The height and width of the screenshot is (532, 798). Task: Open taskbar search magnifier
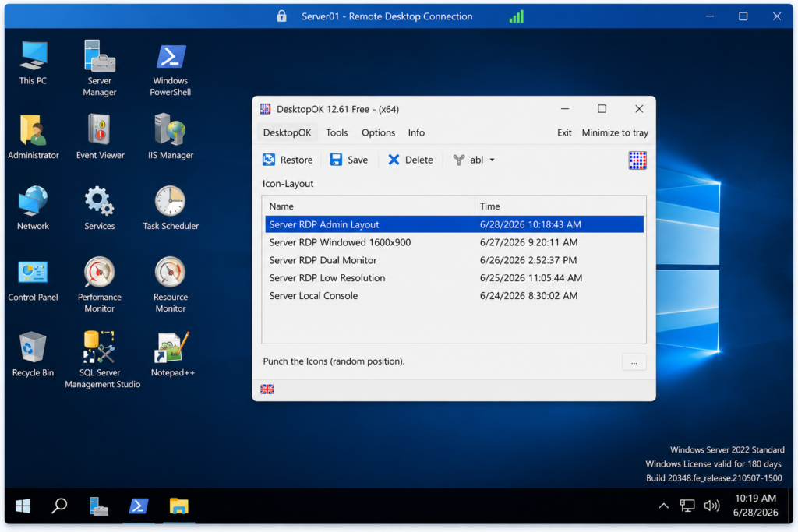point(59,506)
